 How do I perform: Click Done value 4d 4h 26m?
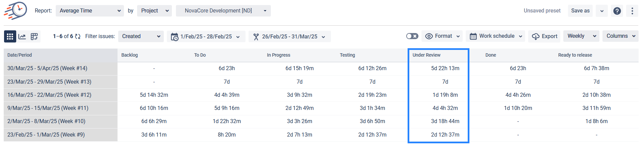click(x=518, y=95)
